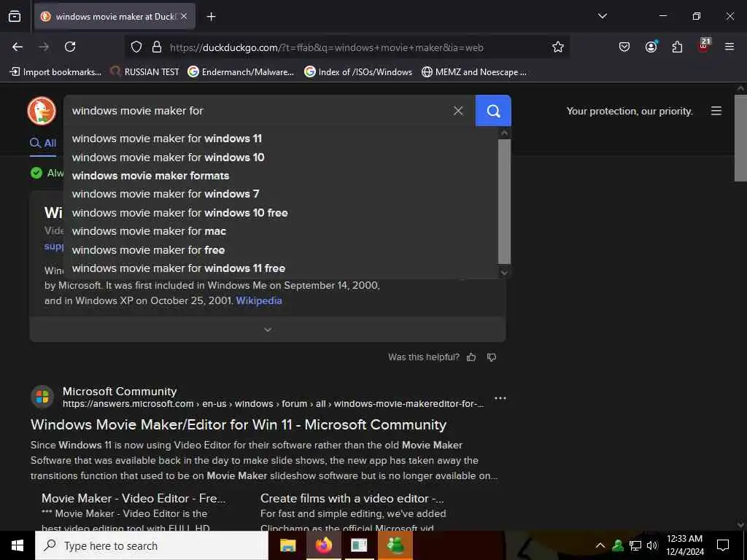This screenshot has height=560, width=747.
Task: Reload the page with the refresh icon
Action: (70, 47)
